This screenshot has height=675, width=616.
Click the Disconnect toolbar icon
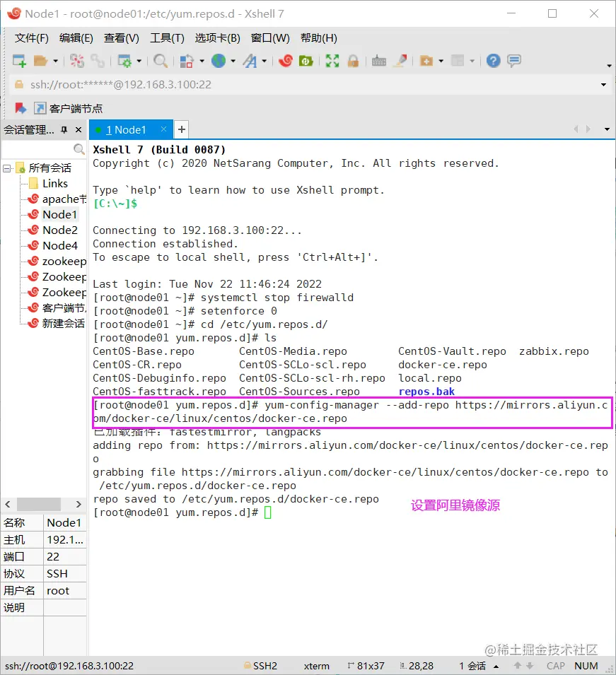pyautogui.click(x=77, y=61)
